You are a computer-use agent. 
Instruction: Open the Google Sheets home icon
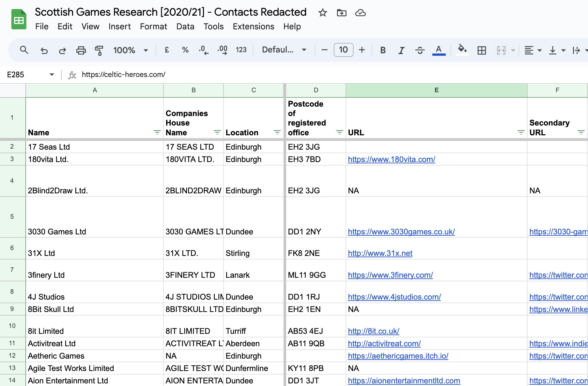[x=19, y=20]
